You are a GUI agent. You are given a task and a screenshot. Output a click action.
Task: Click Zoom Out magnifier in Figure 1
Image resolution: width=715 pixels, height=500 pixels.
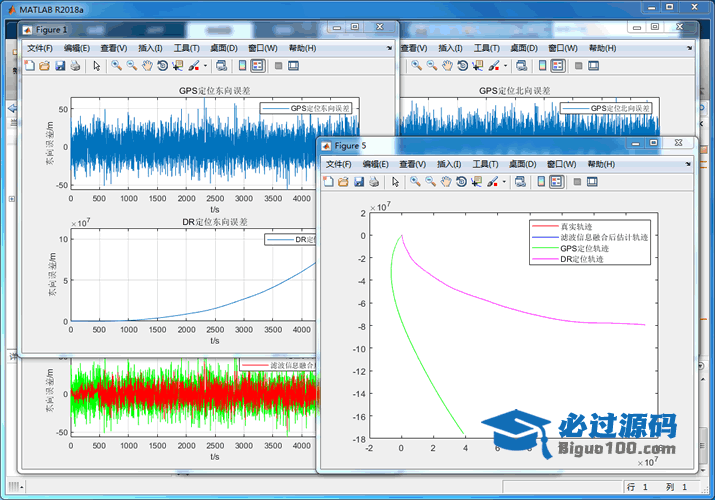(x=131, y=66)
